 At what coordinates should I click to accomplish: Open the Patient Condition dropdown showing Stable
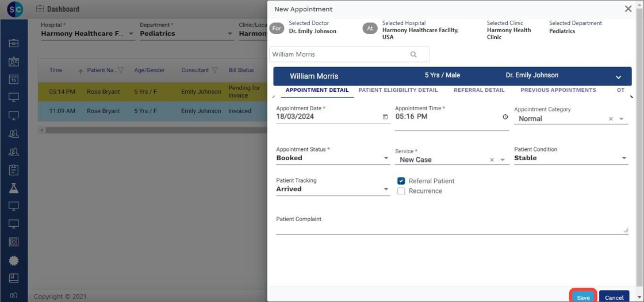click(x=571, y=158)
